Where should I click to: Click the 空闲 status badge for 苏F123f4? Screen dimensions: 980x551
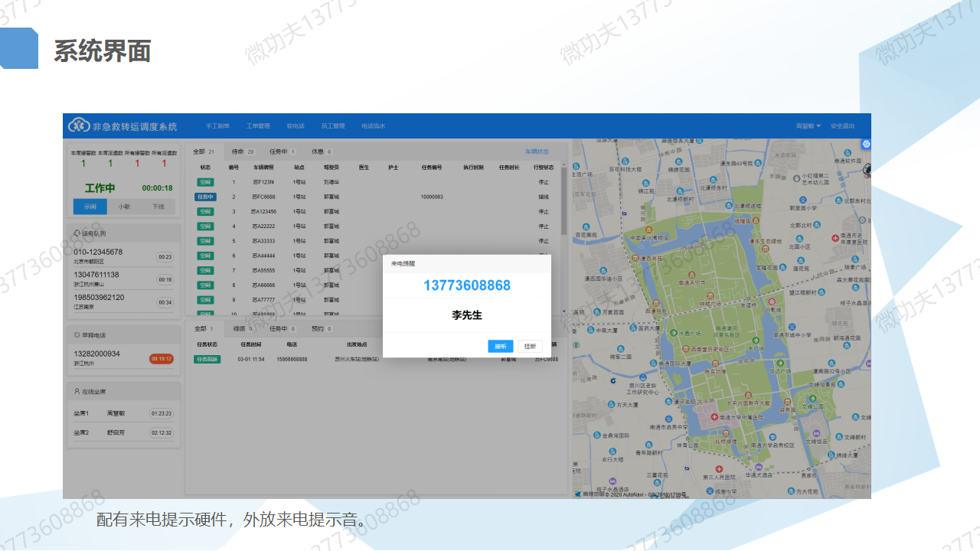[205, 182]
